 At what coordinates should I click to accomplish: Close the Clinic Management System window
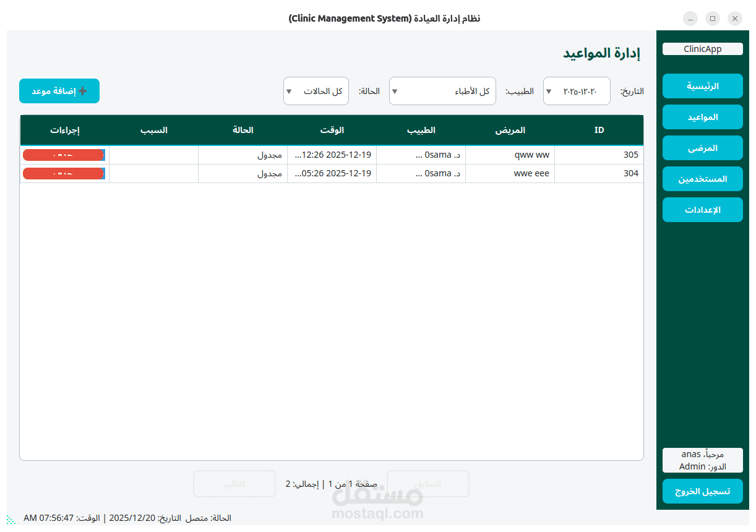735,19
